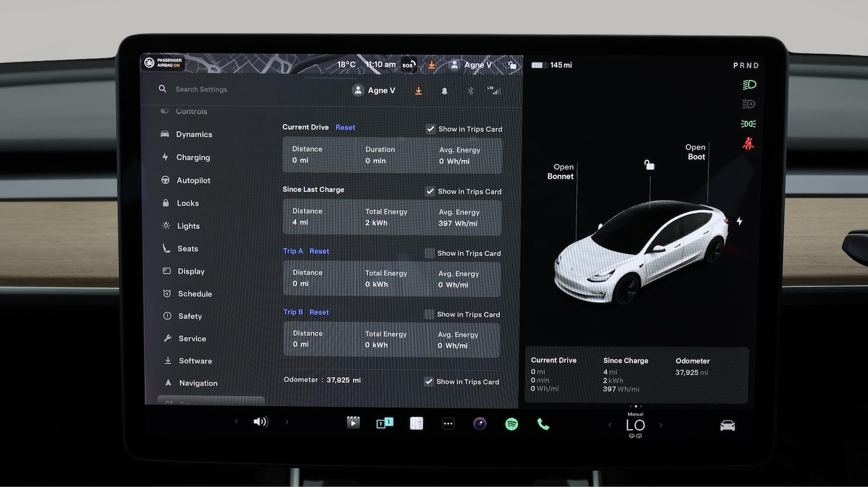Open Bluetooth settings icon

pyautogui.click(x=470, y=91)
